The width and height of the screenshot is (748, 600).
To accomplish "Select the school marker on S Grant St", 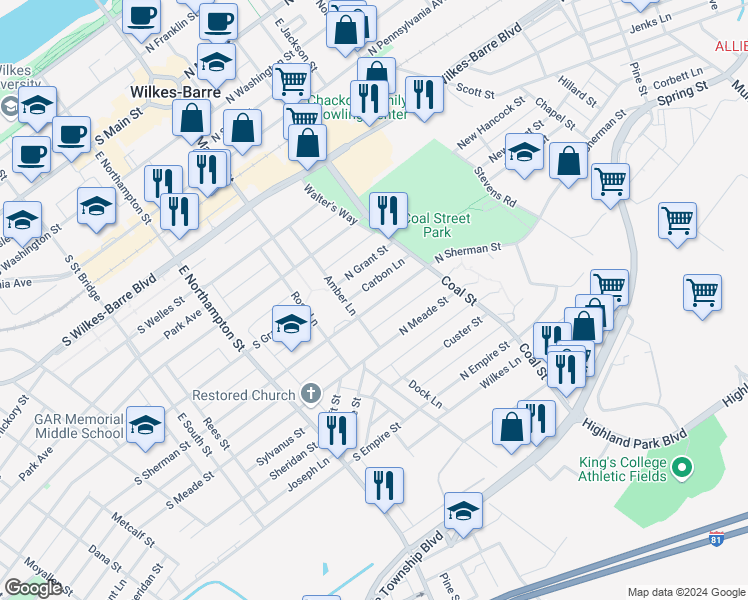I will 291,325.
